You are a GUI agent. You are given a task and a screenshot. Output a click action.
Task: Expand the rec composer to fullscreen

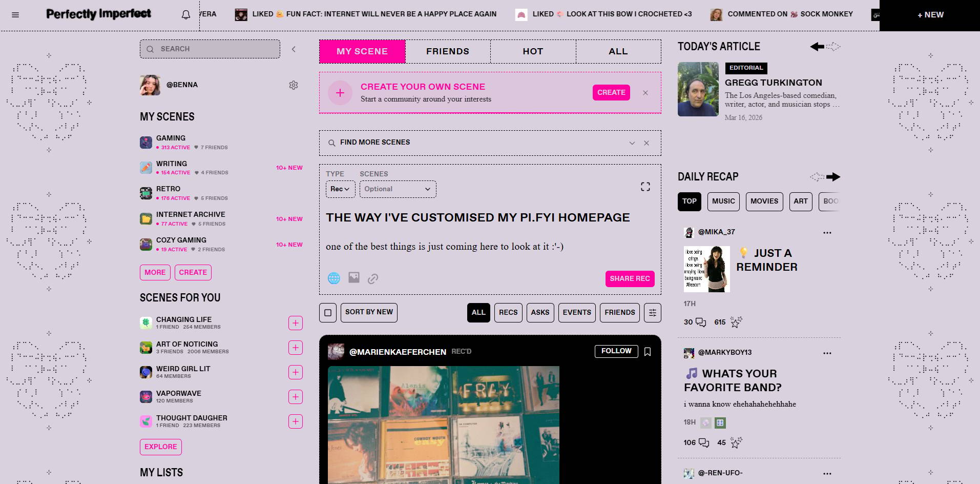(x=645, y=187)
